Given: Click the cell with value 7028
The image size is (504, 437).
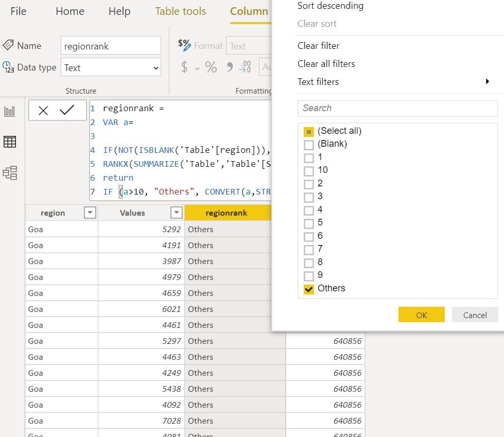Looking at the screenshot, I should pos(141,421).
